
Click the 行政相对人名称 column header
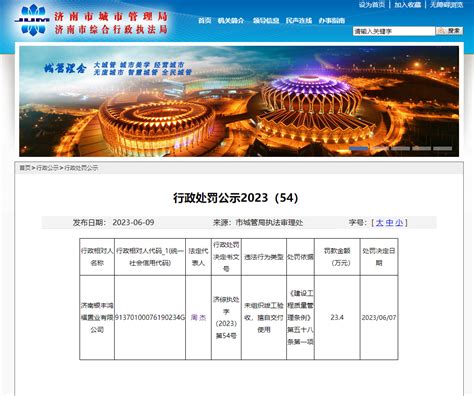pyautogui.click(x=97, y=257)
